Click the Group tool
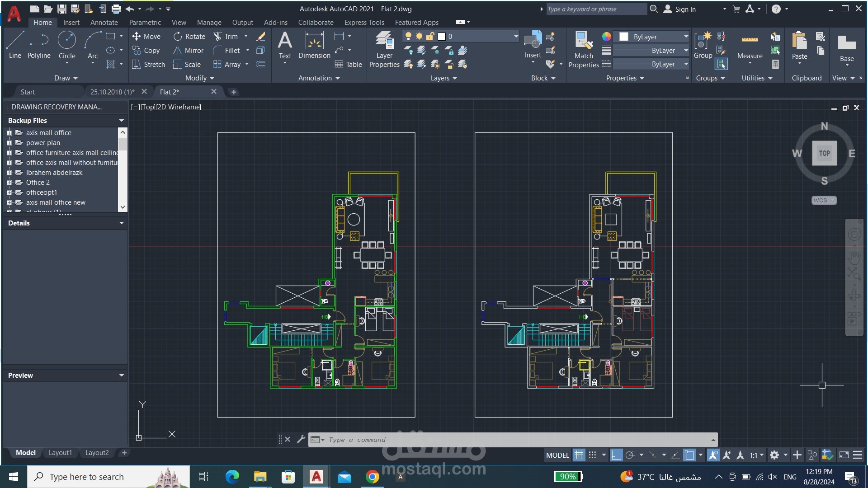Screen dimensions: 868x488 pyautogui.click(x=703, y=45)
